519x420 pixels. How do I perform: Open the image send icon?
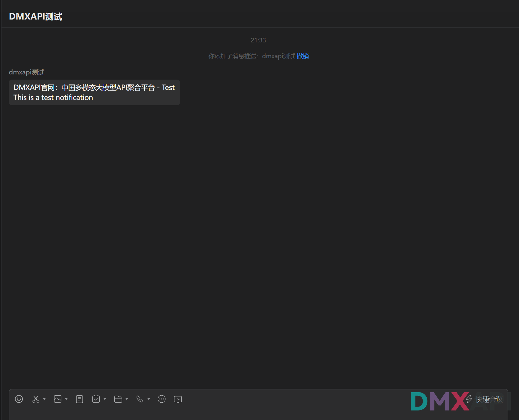(x=58, y=399)
